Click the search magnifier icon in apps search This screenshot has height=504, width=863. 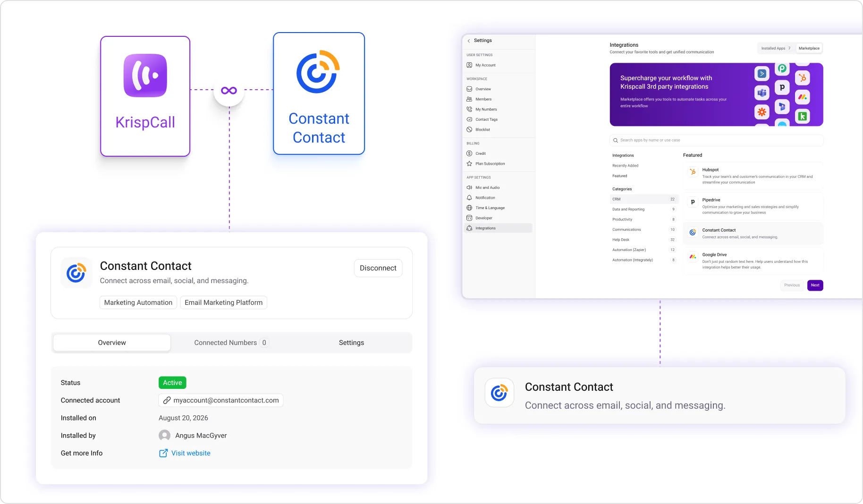[616, 140]
